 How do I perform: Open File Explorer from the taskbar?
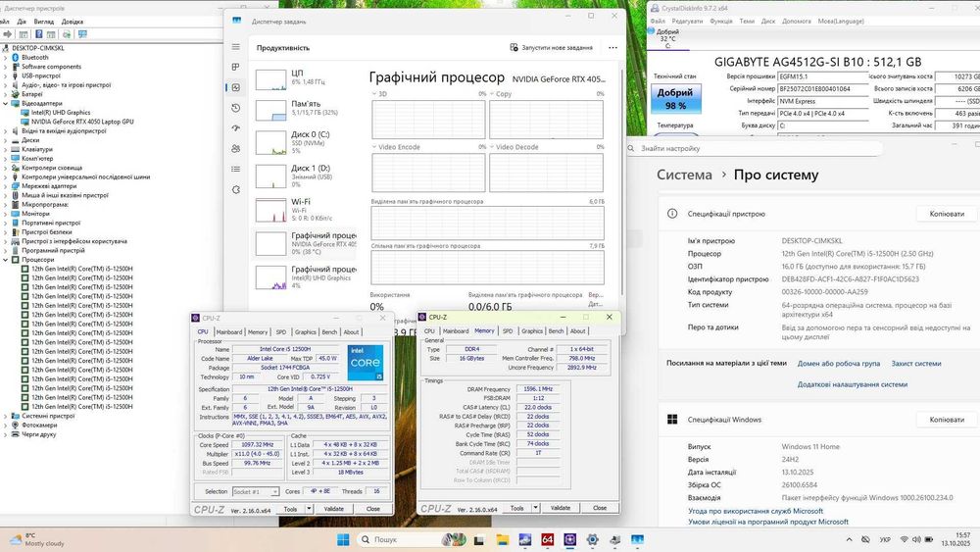503,539
